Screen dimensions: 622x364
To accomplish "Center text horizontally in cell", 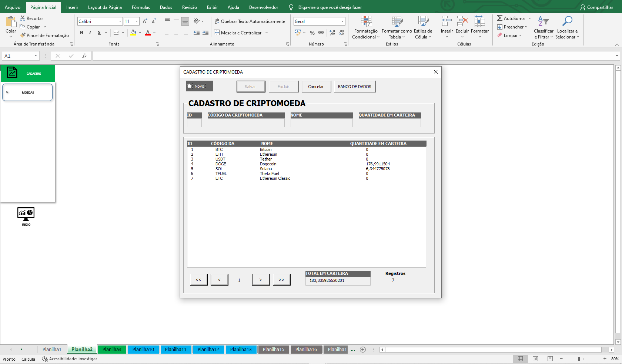I will [x=176, y=33].
